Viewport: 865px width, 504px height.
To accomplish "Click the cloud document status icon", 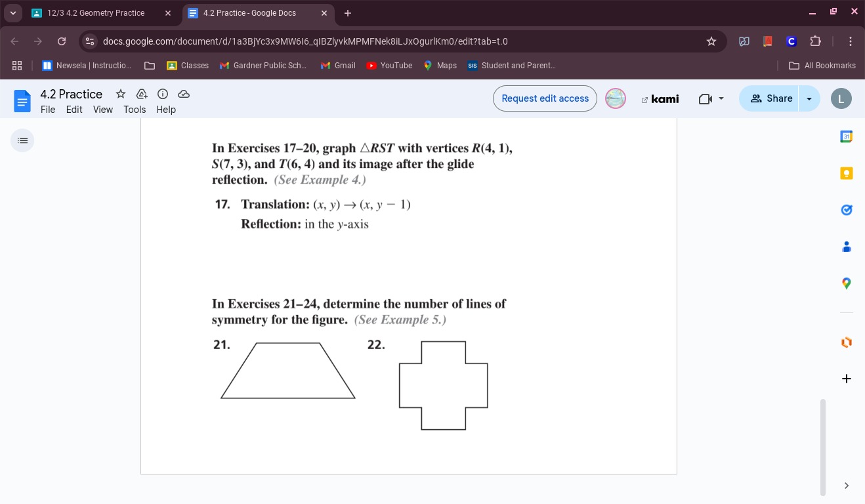I will [184, 94].
